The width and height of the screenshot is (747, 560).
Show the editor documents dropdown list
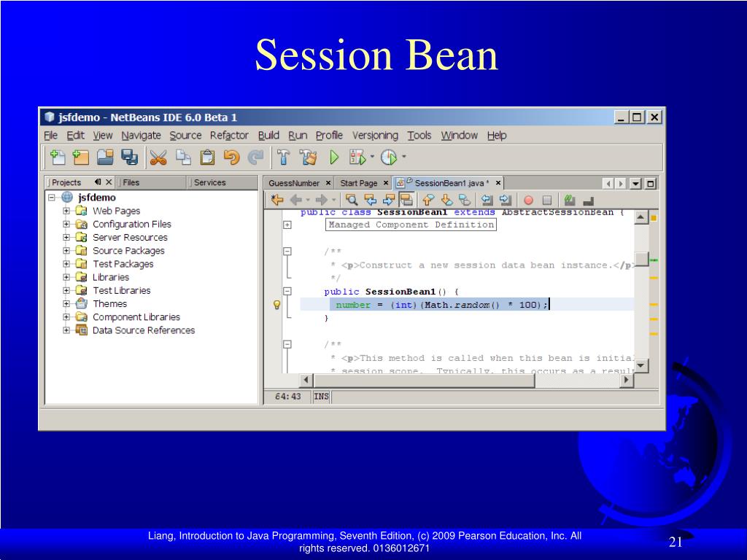635,183
